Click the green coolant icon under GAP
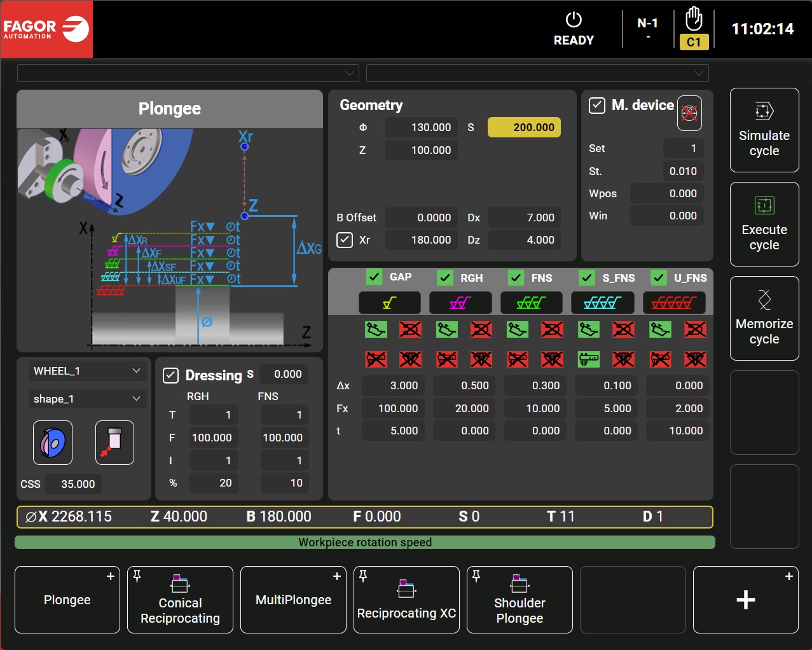The height and width of the screenshot is (650, 812). [x=376, y=329]
